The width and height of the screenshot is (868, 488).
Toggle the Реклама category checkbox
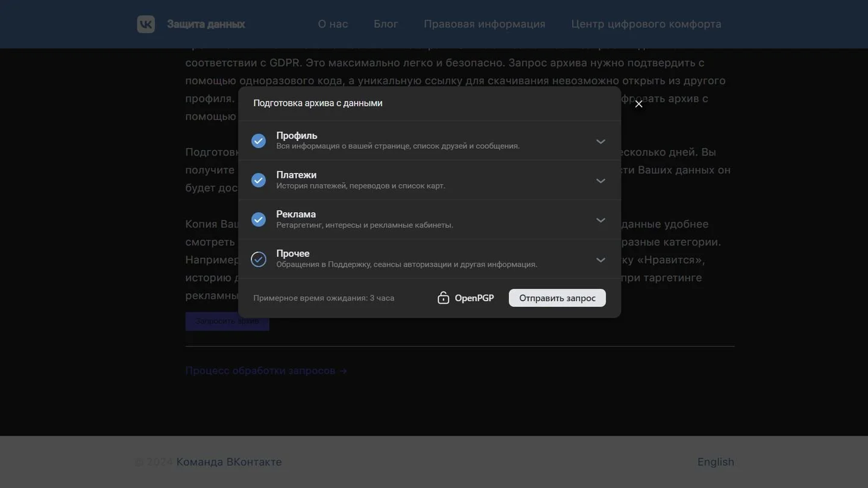259,219
